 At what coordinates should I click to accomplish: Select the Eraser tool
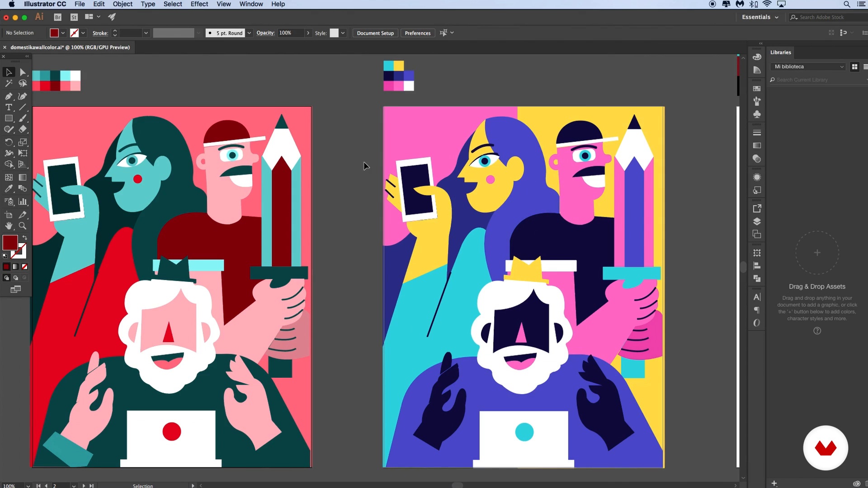(23, 129)
